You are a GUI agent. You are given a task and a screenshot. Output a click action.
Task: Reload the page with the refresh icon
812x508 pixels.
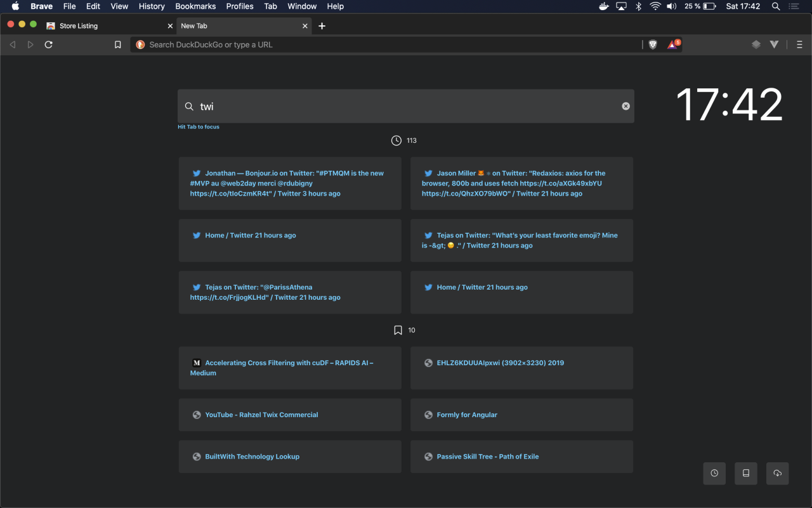point(48,44)
